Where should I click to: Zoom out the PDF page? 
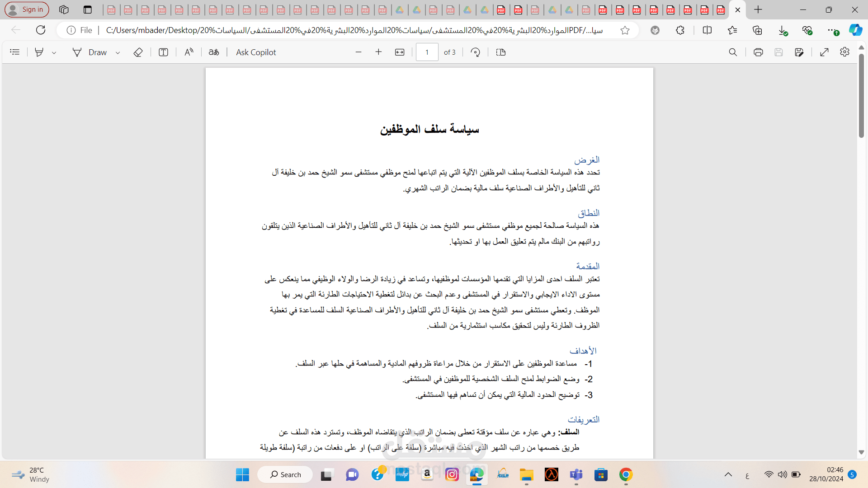click(359, 52)
